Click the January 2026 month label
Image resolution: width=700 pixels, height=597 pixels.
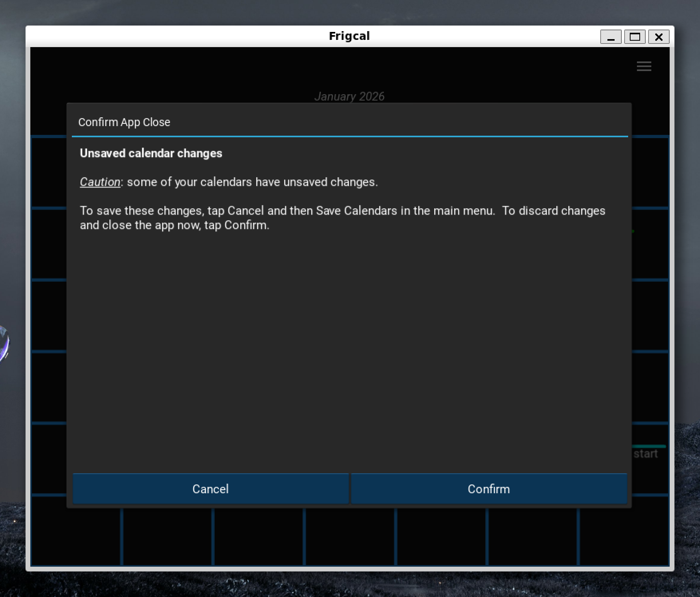349,96
